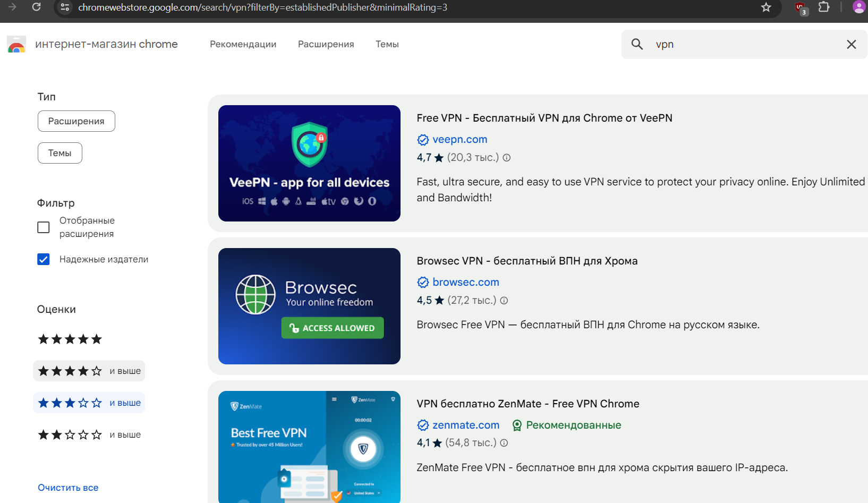Click the Browsec Free VPN description text
The height and width of the screenshot is (503, 868).
588,325
